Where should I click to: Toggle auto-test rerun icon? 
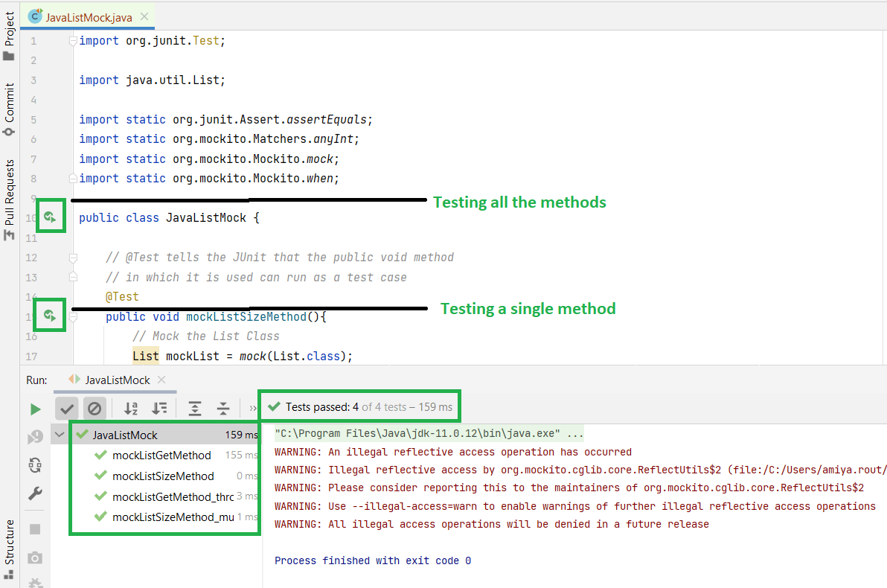point(35,465)
